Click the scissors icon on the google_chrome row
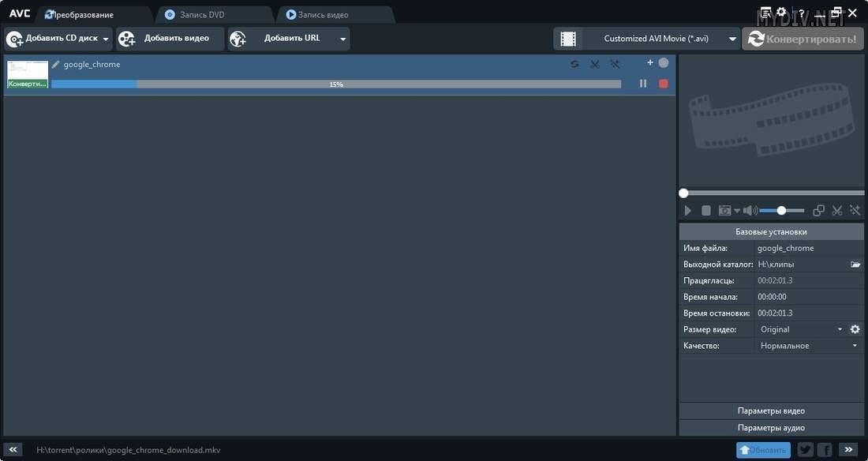 [x=595, y=64]
